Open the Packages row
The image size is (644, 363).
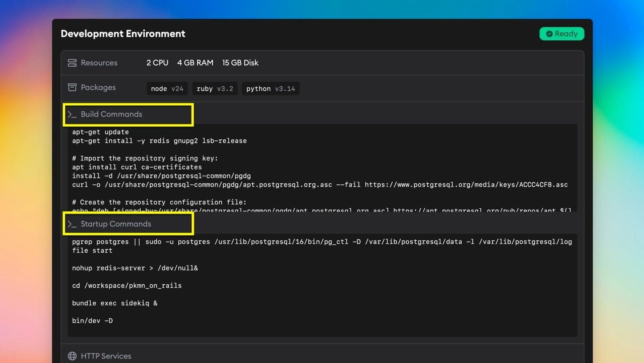click(98, 87)
